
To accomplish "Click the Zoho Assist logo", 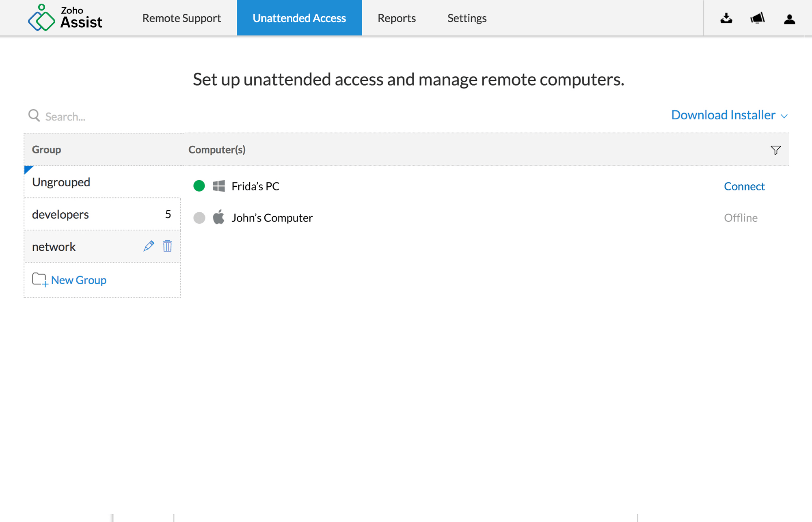I will [x=65, y=17].
